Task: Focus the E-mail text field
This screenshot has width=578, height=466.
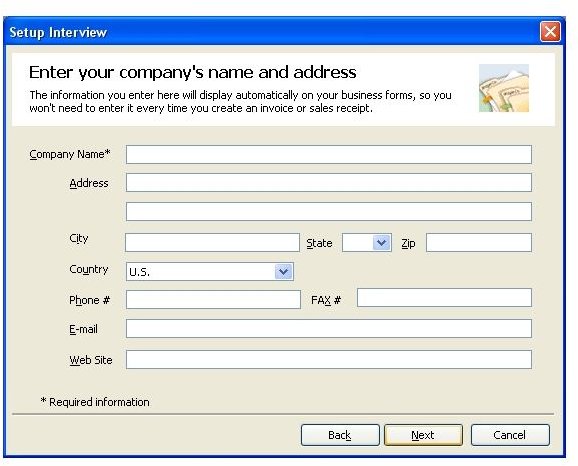Action: pyautogui.click(x=329, y=328)
